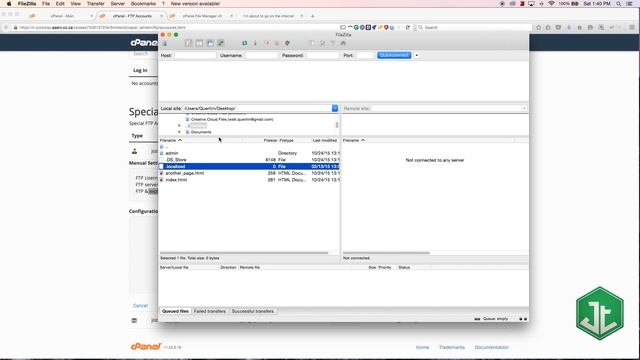
Task: Toggle local directory tree display icon
Action: 199,43
